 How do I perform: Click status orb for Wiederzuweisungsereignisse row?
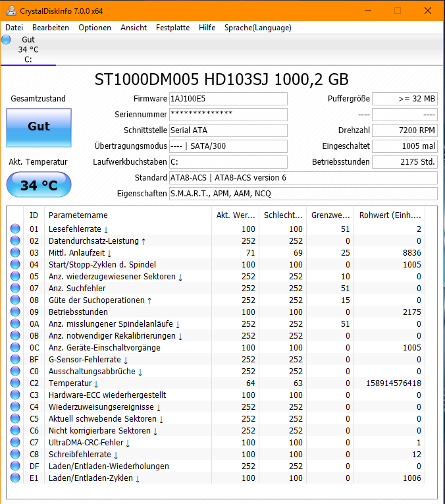[15, 406]
